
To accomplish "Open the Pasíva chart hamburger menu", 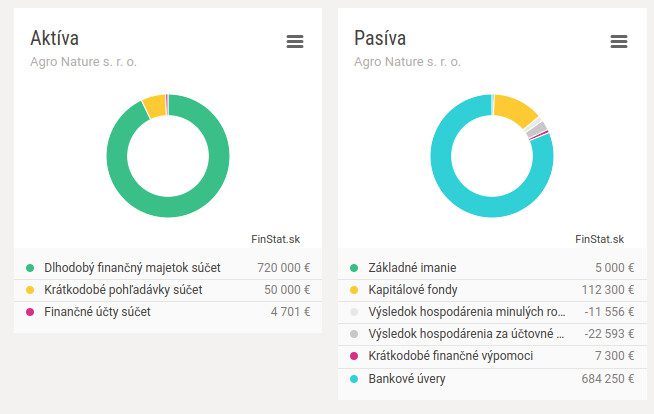I will pos(618,41).
